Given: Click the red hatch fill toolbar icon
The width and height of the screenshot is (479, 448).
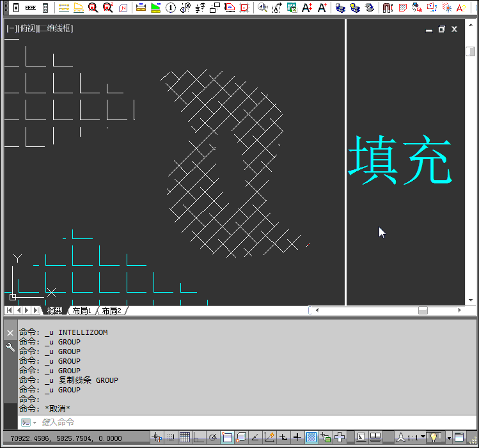Looking at the screenshot, I should (x=402, y=8).
